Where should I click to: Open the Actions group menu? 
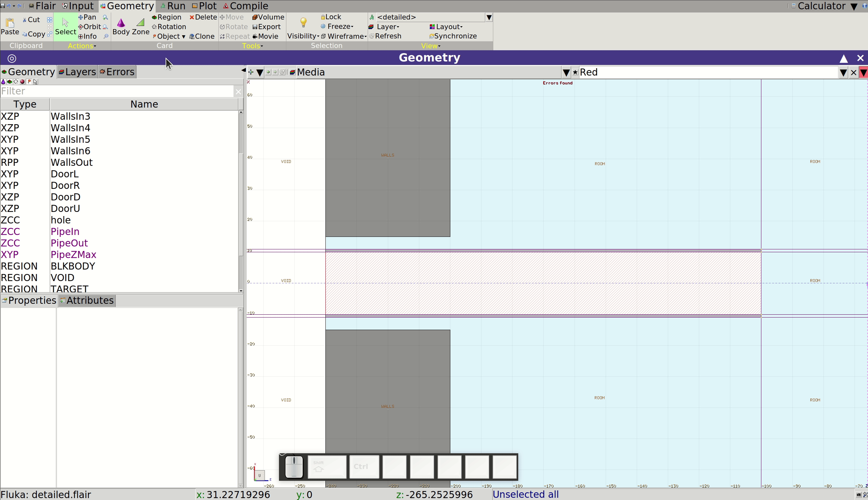point(82,46)
